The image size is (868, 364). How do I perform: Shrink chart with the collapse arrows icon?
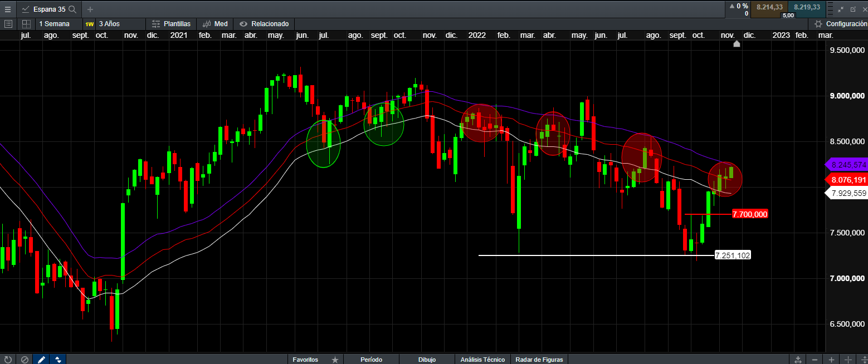tap(841, 9)
